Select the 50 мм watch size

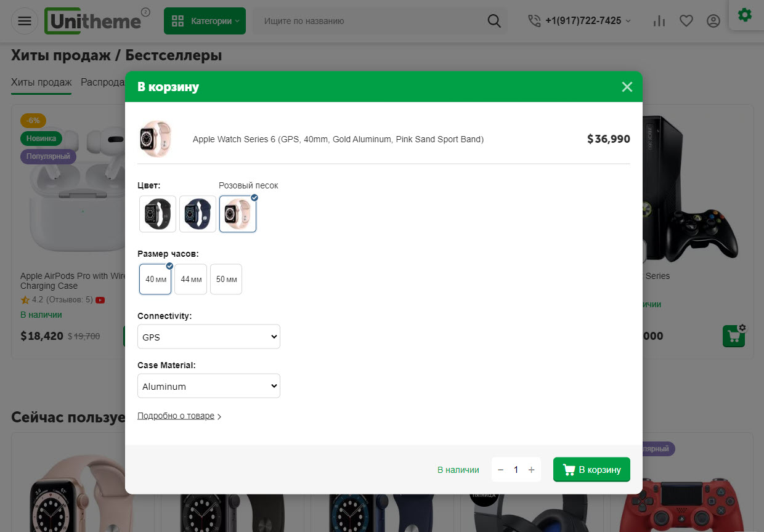(226, 280)
